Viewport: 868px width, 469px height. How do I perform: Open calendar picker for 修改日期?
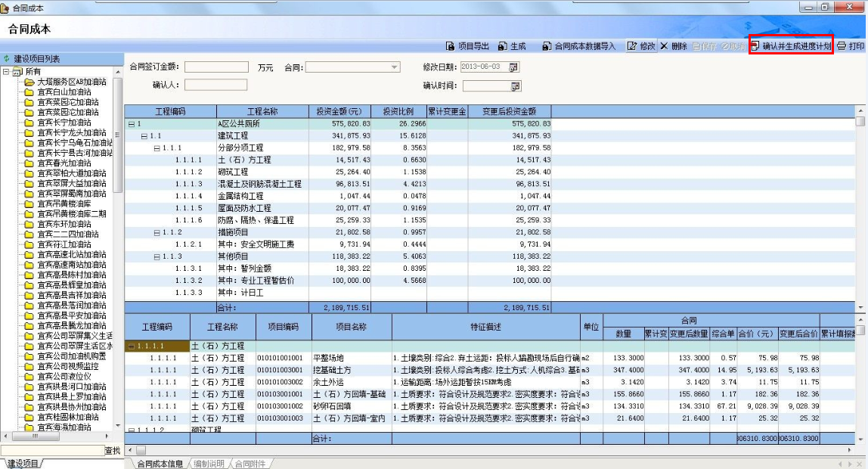pyautogui.click(x=514, y=67)
